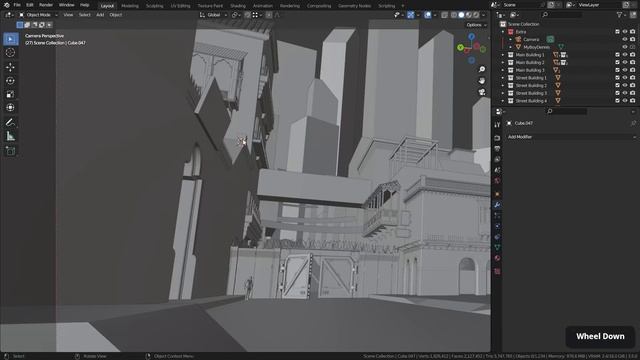Switch to the Modeling workspace tab

point(130,6)
